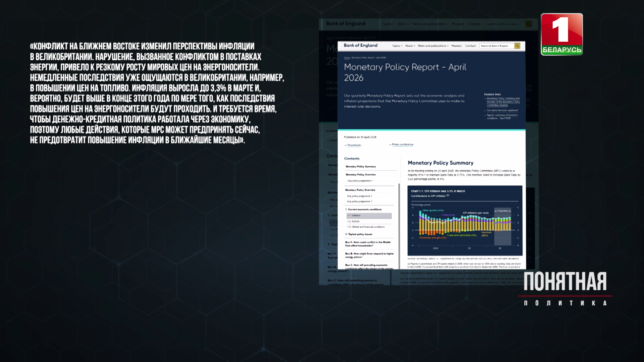The width and height of the screenshot is (644, 362).
Task: Click the large 'Monetary Policy Summary' article heading
Action: coord(440,163)
